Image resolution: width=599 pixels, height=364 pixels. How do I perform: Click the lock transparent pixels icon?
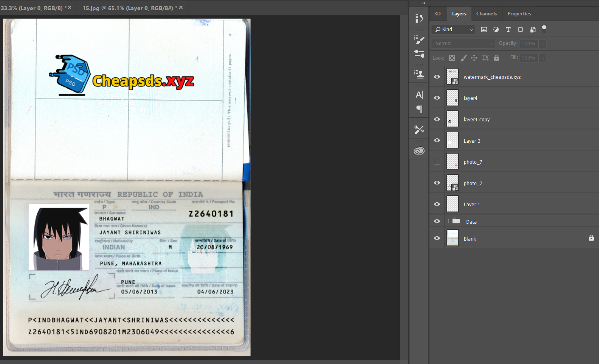pyautogui.click(x=452, y=58)
